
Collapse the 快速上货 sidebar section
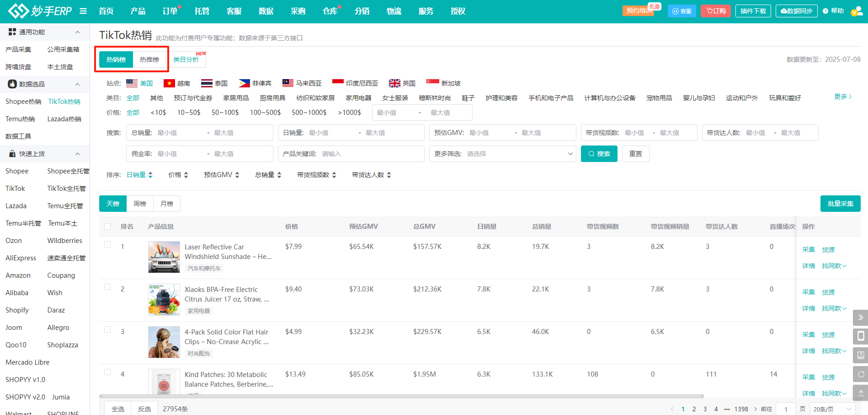click(78, 154)
